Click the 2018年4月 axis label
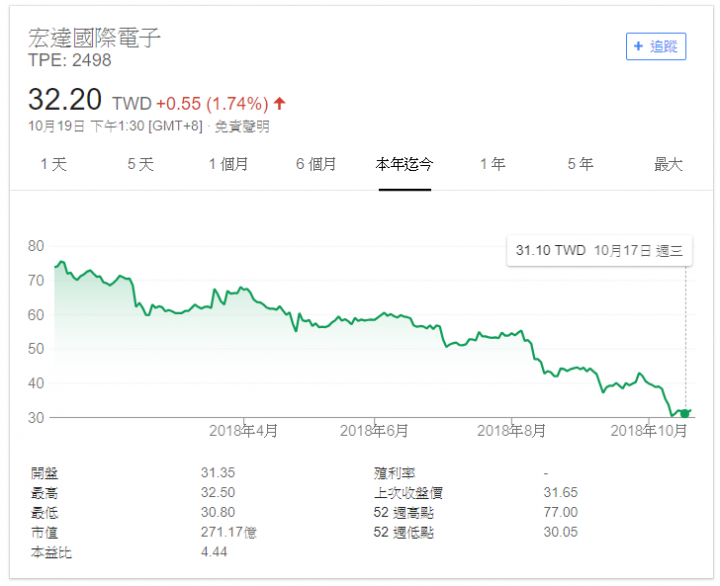 pyautogui.click(x=243, y=431)
